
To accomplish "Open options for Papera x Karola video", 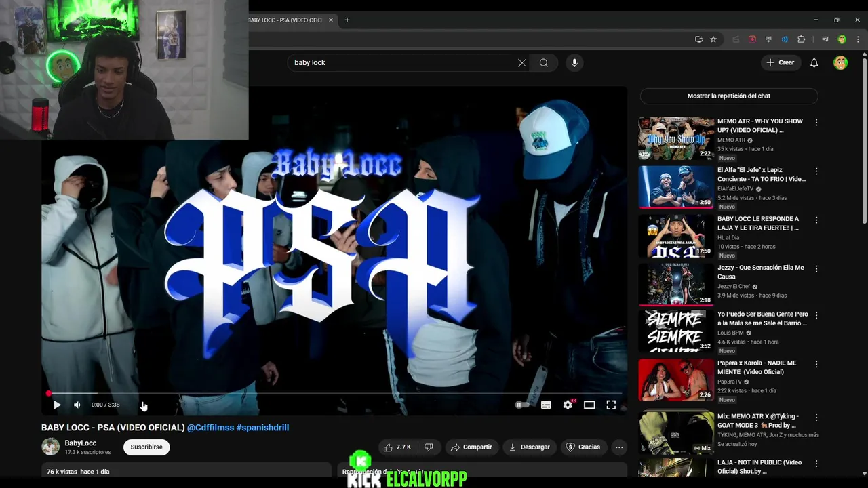I will point(816,365).
